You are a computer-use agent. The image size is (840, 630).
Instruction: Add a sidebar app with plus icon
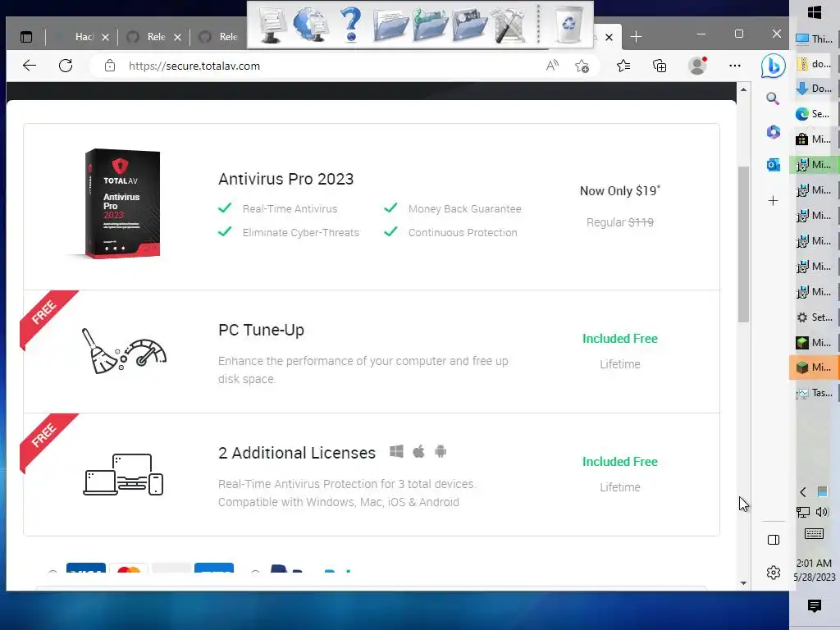(x=773, y=201)
